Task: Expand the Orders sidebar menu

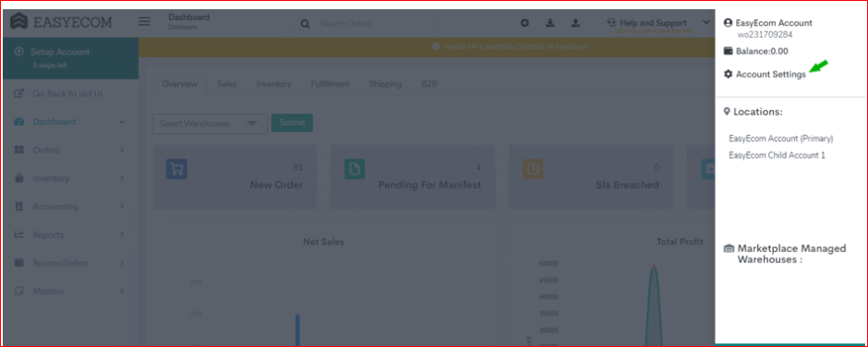Action: click(70, 150)
